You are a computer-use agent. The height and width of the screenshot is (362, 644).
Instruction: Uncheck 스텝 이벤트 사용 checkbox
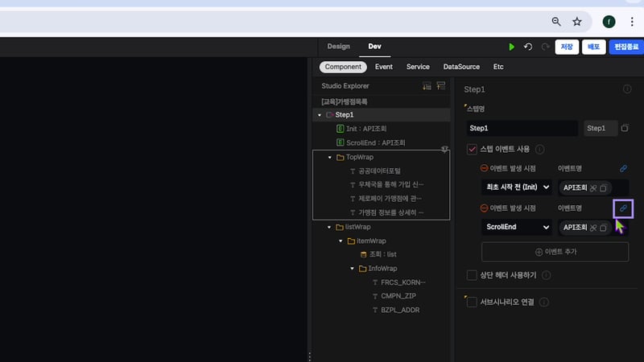472,149
